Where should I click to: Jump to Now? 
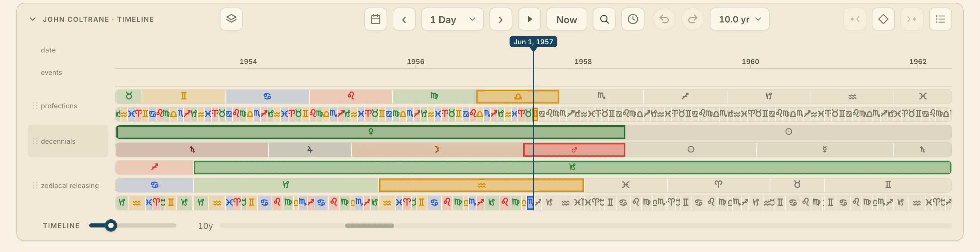click(567, 19)
